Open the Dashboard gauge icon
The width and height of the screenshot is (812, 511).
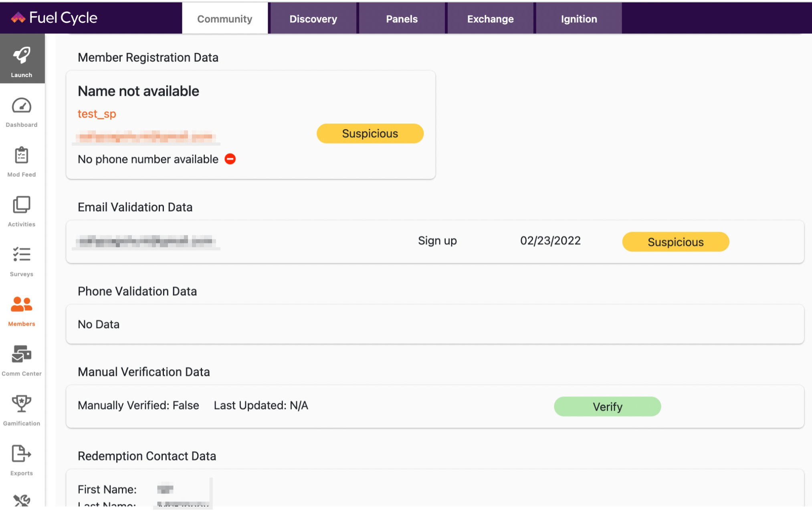point(22,106)
